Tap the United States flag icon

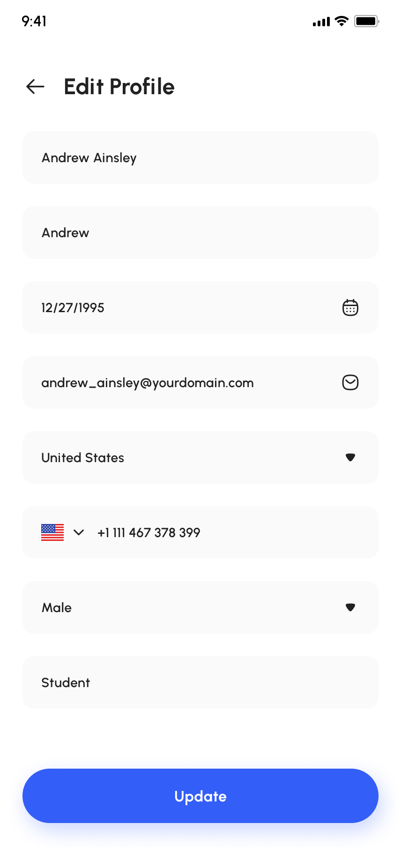tap(52, 532)
